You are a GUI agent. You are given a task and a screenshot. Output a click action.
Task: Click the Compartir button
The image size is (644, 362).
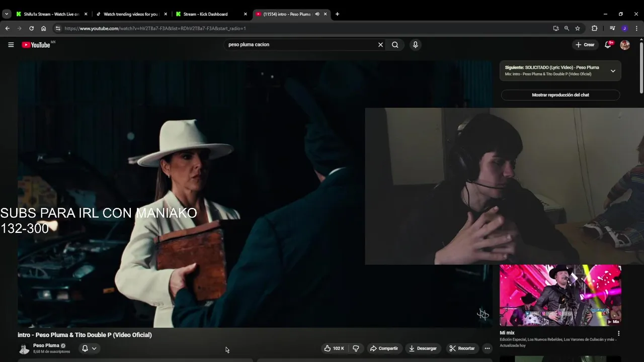click(x=384, y=348)
